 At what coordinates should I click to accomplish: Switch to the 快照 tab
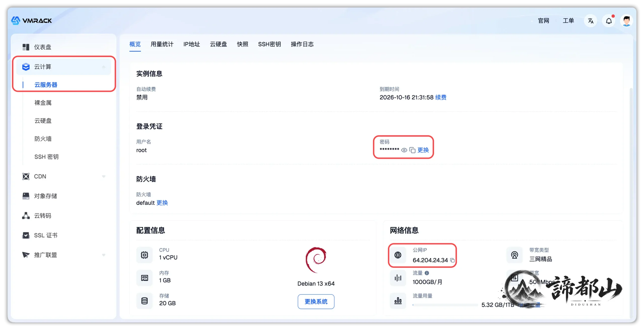(x=243, y=44)
